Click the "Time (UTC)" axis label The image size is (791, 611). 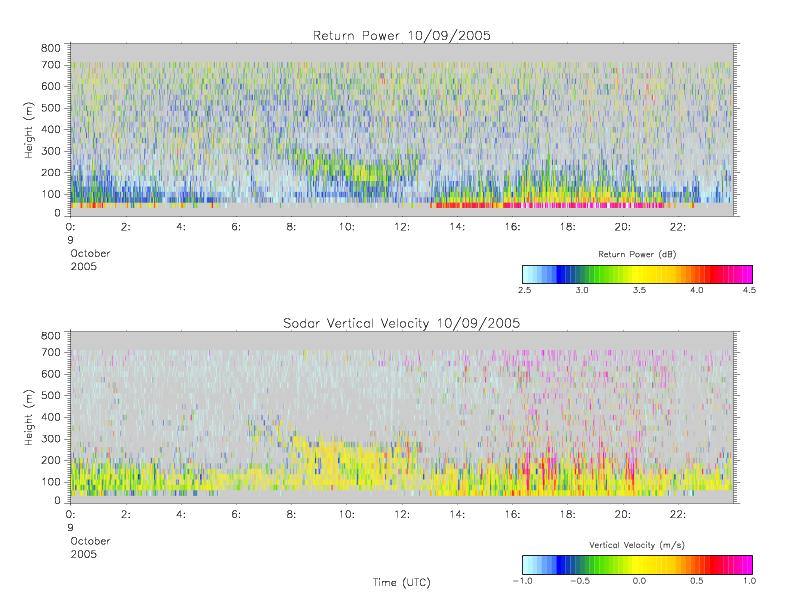tap(402, 582)
